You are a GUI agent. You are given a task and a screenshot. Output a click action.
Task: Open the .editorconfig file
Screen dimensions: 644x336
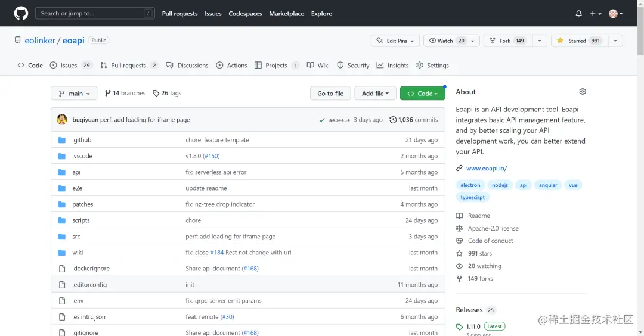coord(89,284)
